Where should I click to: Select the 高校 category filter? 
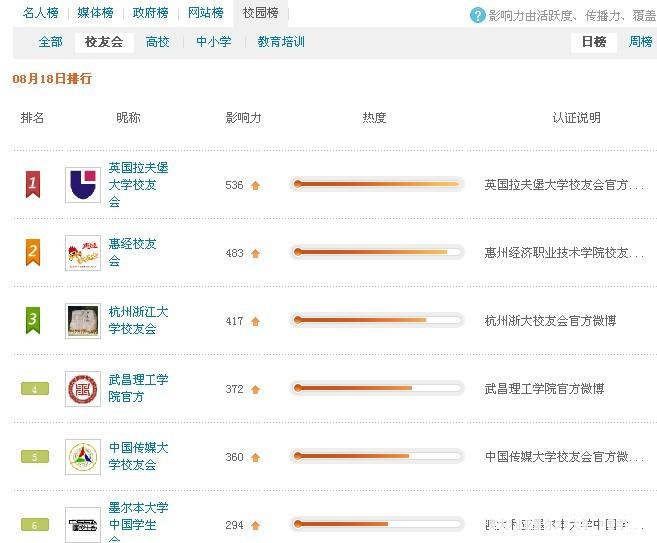(158, 42)
